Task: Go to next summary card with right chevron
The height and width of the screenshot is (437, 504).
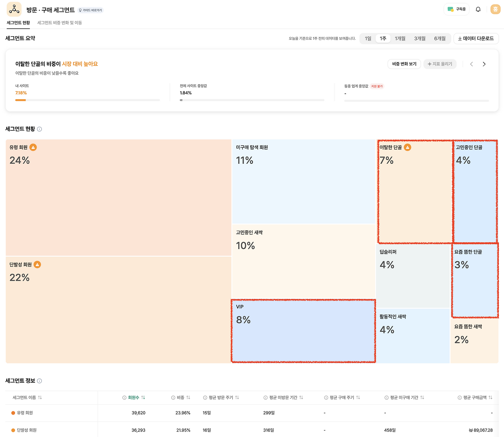Action: (484, 64)
